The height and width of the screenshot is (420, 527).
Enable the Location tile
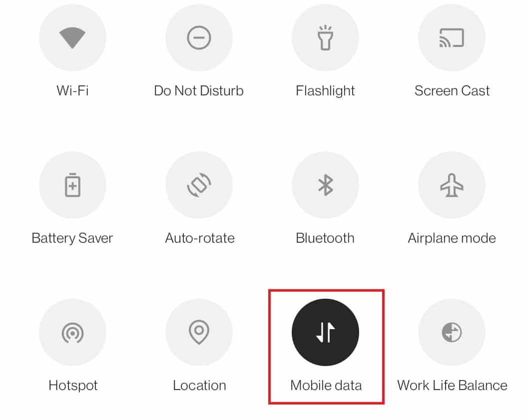199,332
